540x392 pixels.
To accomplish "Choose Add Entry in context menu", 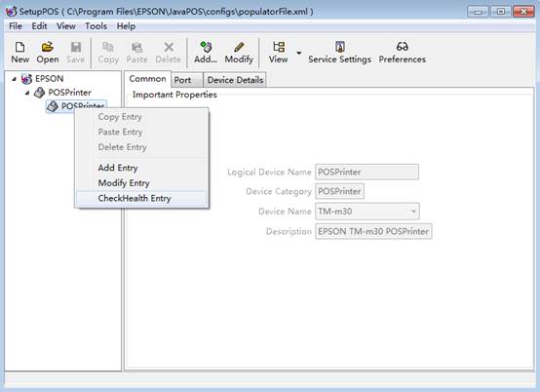I will click(141, 168).
